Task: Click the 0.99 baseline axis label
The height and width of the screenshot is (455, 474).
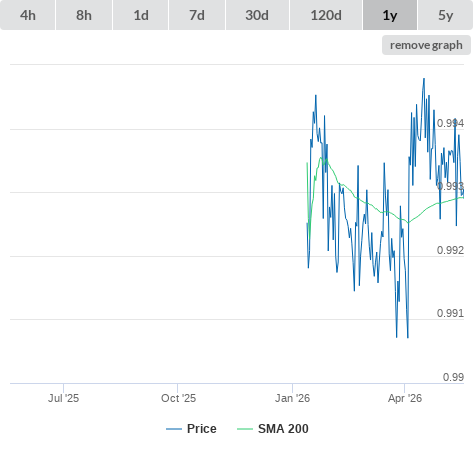Action: pos(453,377)
